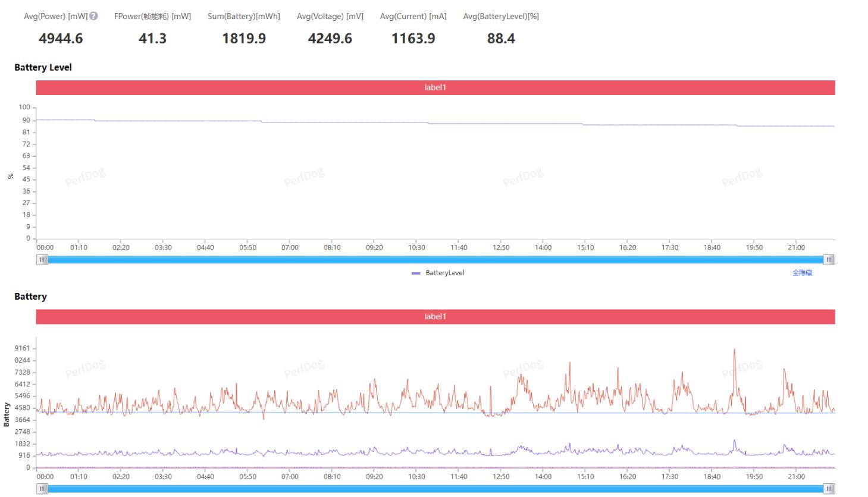
Task: Toggle the BatteryLevel legend series
Action: point(438,273)
